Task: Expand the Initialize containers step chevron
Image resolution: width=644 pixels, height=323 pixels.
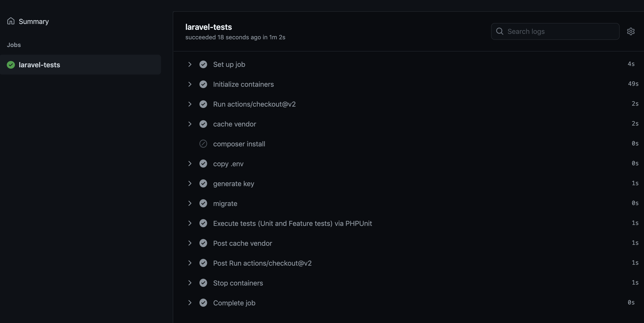Action: 190,84
